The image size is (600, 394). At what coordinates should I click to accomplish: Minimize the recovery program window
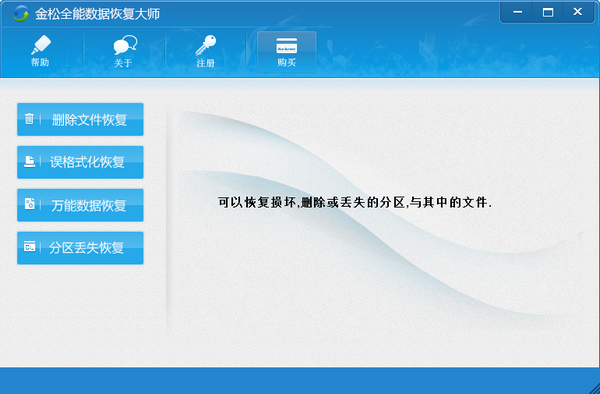(517, 12)
